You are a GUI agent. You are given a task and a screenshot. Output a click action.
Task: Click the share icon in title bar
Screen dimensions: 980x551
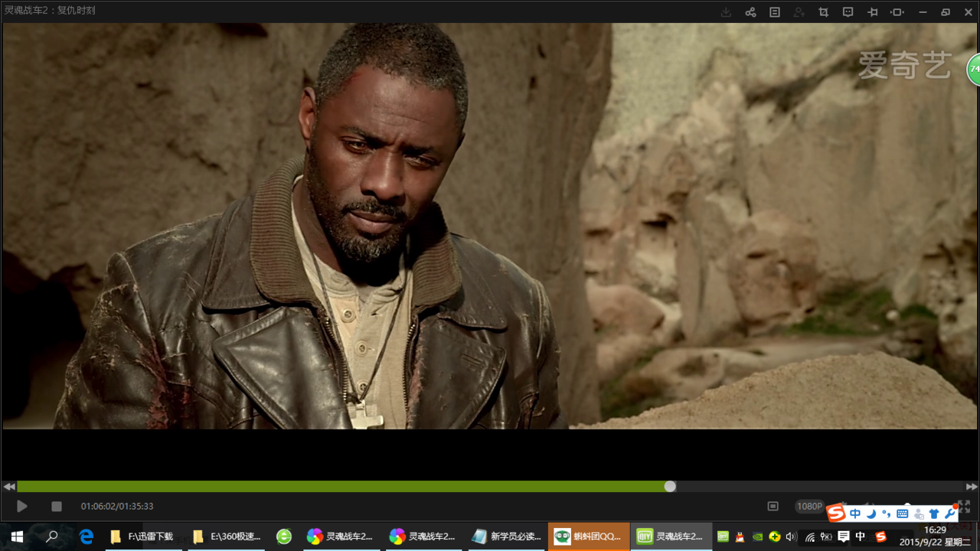point(750,12)
